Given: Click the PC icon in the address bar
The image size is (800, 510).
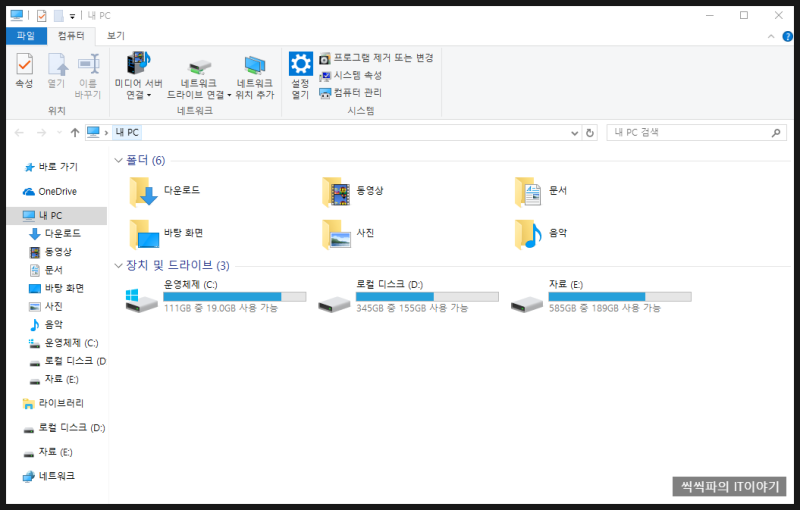Looking at the screenshot, I should pos(93,133).
